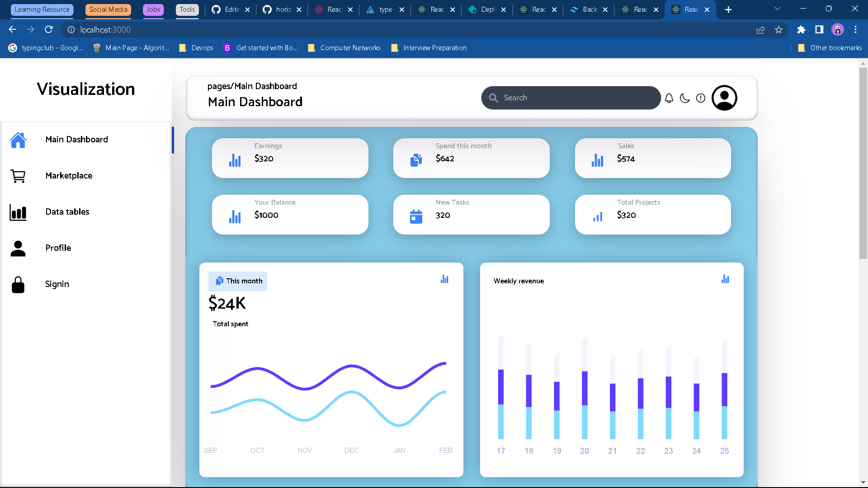
Task: Focus the Search input field
Action: [x=571, y=98]
